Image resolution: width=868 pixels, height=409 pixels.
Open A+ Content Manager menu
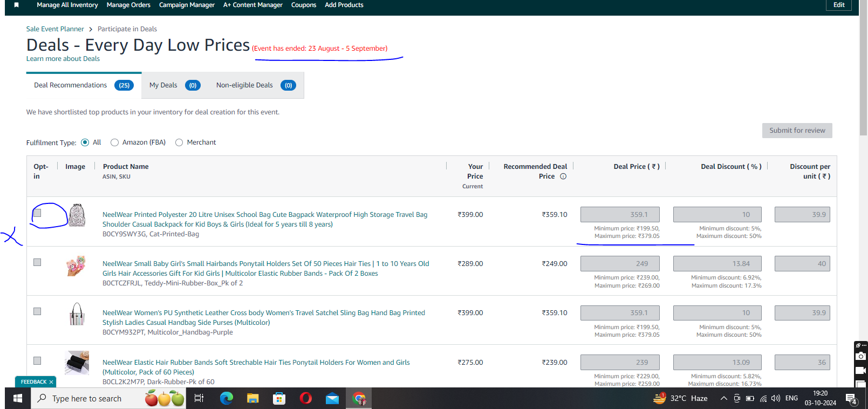click(253, 5)
